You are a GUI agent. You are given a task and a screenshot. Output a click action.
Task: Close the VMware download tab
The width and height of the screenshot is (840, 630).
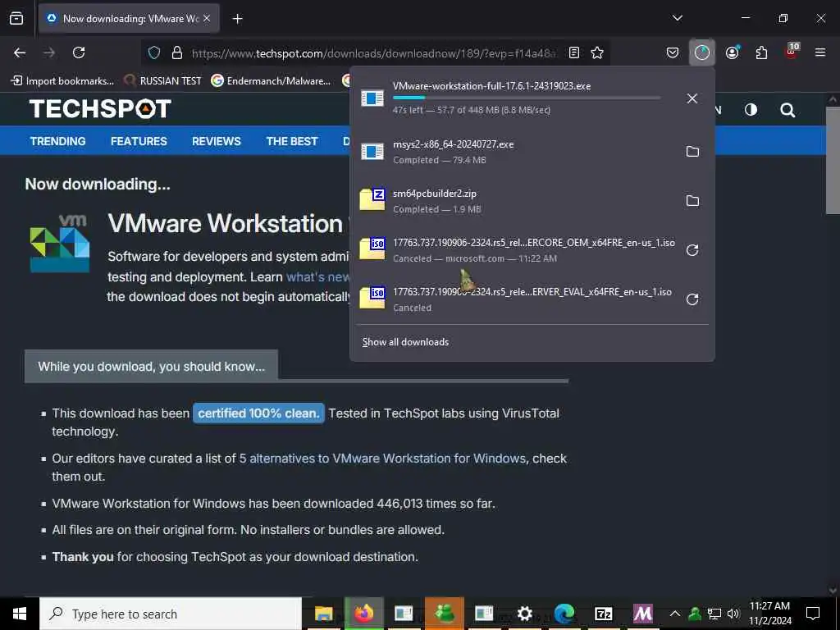(x=207, y=18)
